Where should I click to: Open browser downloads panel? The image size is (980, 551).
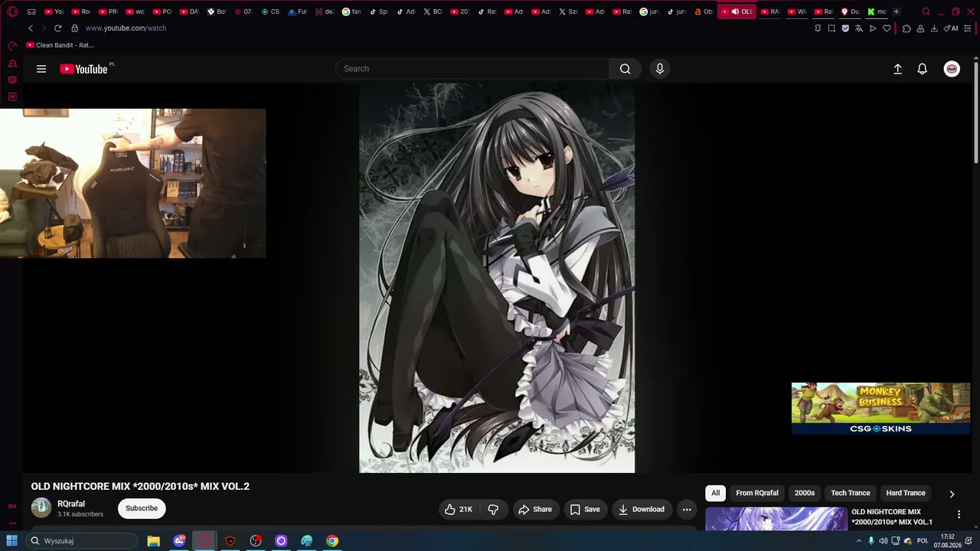[933, 28]
